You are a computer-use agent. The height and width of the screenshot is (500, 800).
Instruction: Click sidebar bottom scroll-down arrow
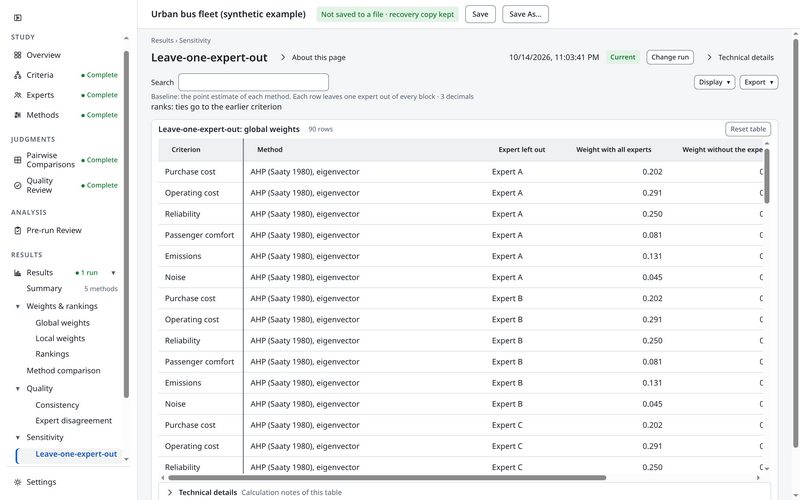[x=126, y=459]
